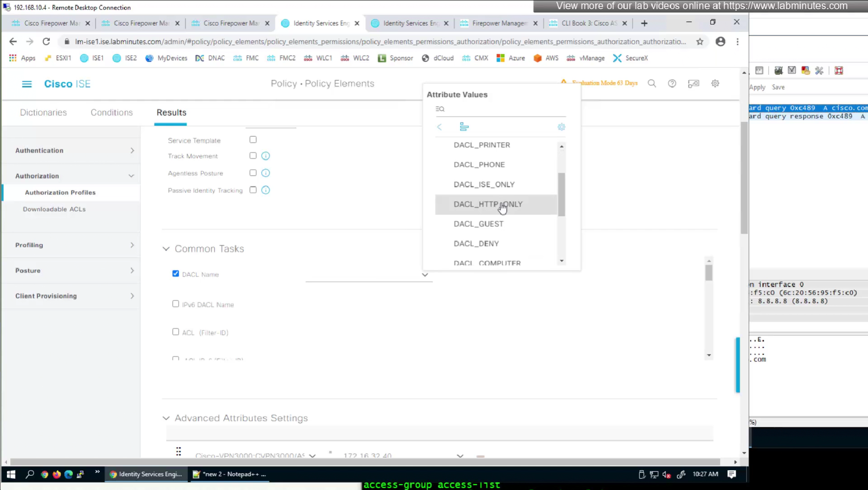868x490 pixels.
Task: Open Downloadable ACLs in the sidebar
Action: (54, 209)
